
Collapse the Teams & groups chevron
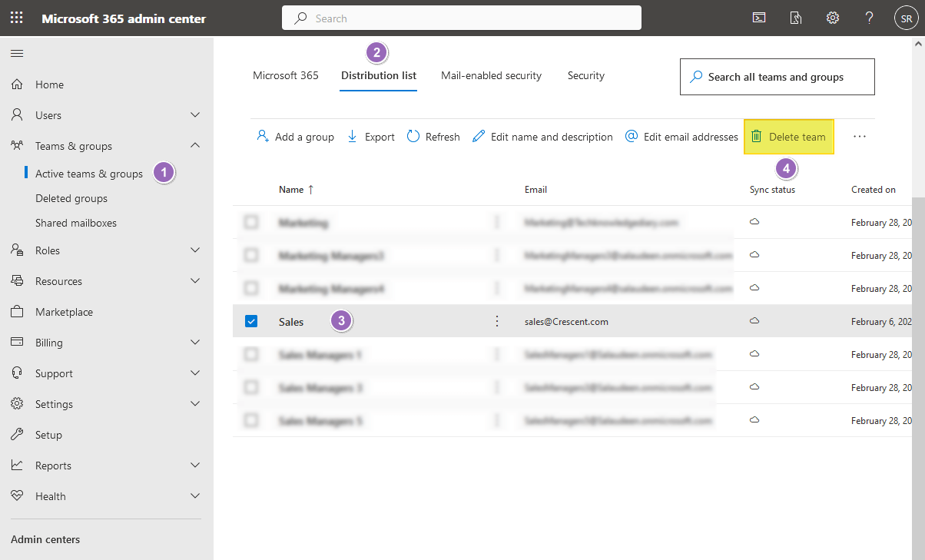click(x=195, y=146)
